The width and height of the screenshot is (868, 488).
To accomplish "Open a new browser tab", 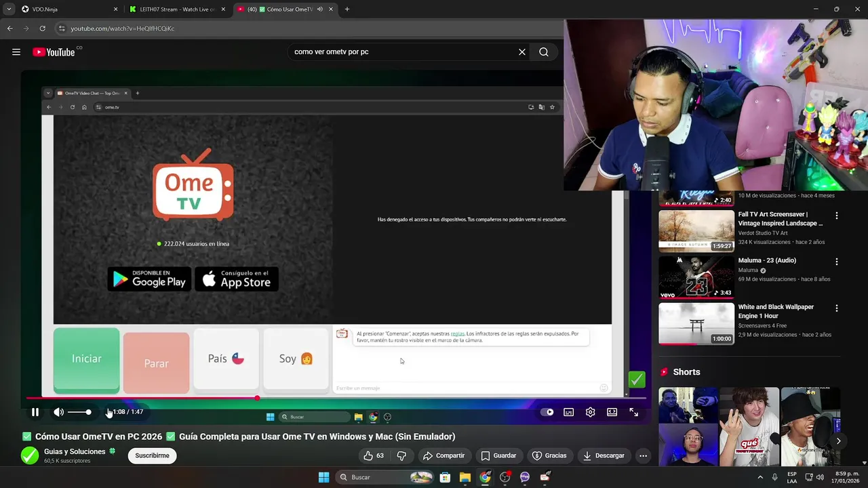I will point(347,9).
